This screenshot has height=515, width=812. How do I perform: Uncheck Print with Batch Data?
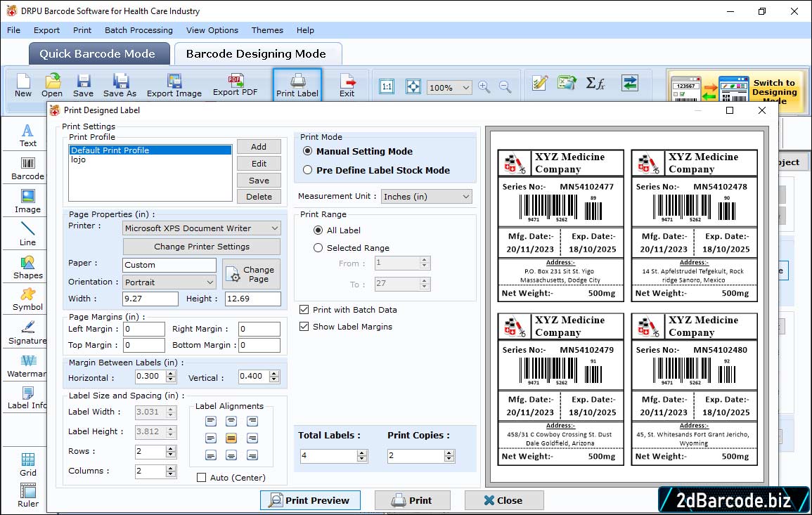point(304,310)
